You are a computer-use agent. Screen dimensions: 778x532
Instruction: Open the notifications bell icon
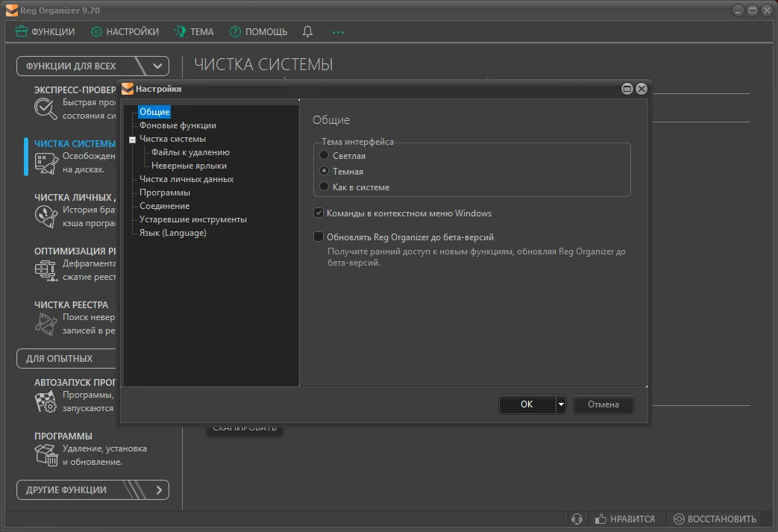(307, 32)
